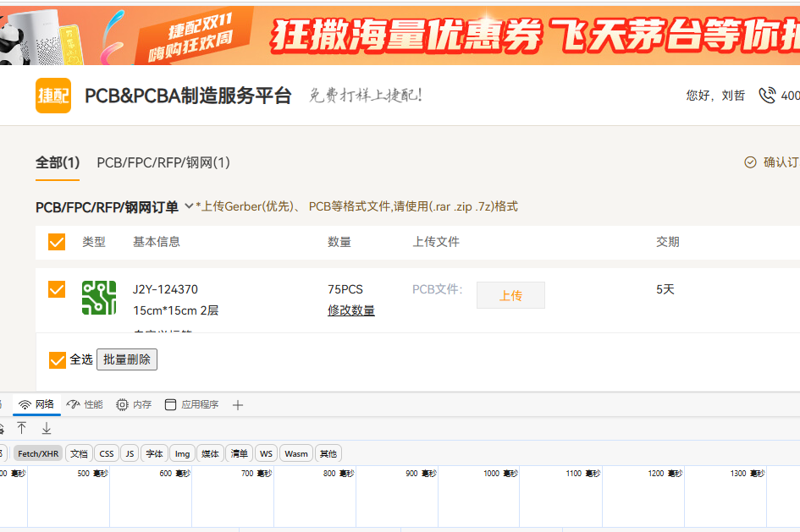Toggle the 全选 checkbox at the bottom
Screen dimensions: 800x532
tap(58, 359)
